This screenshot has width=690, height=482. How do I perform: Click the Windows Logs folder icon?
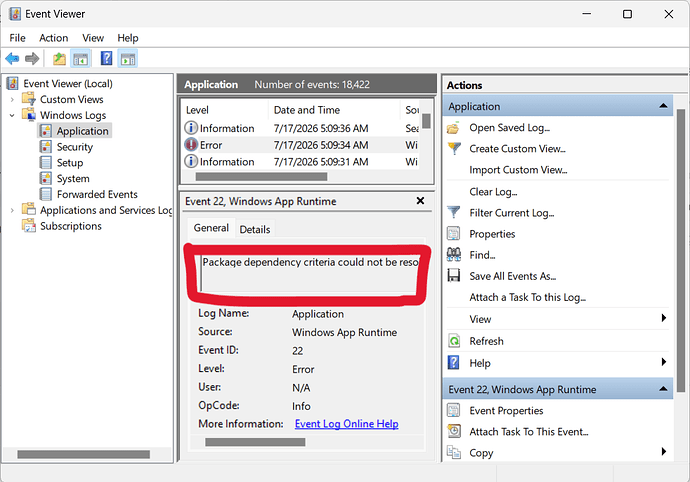point(29,114)
